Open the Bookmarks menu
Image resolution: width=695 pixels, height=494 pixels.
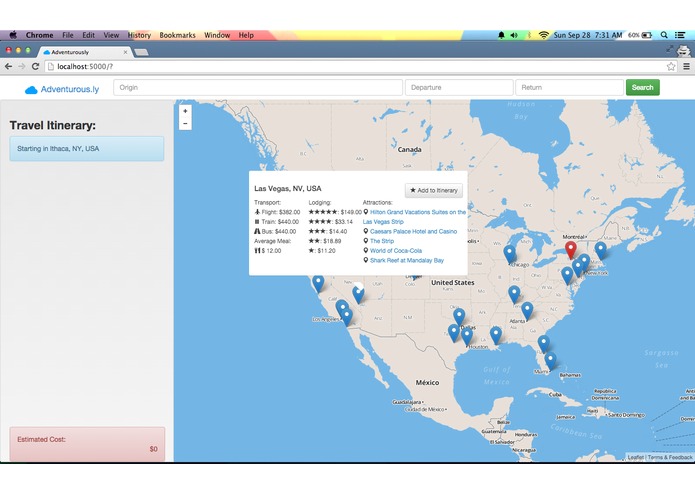click(177, 35)
